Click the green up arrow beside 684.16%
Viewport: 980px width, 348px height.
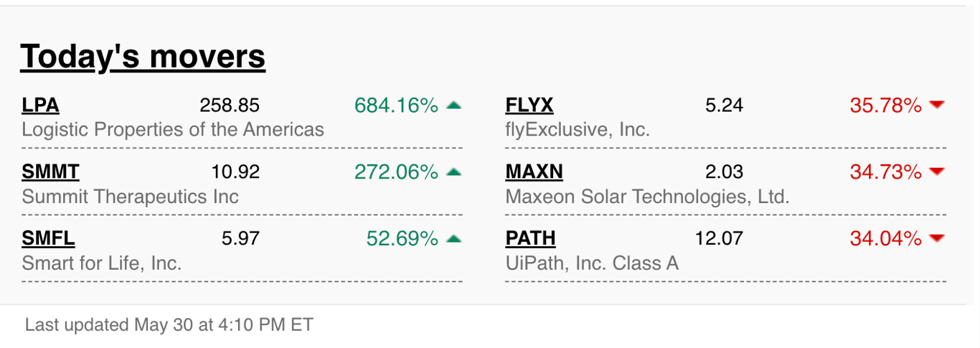pyautogui.click(x=453, y=105)
